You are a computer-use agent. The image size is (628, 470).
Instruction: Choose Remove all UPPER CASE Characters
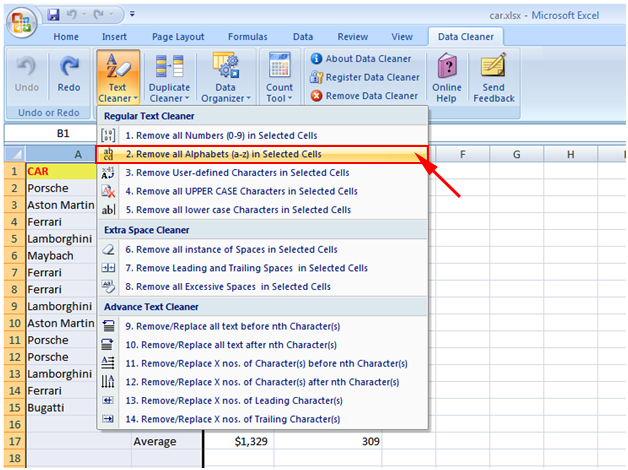click(x=263, y=191)
